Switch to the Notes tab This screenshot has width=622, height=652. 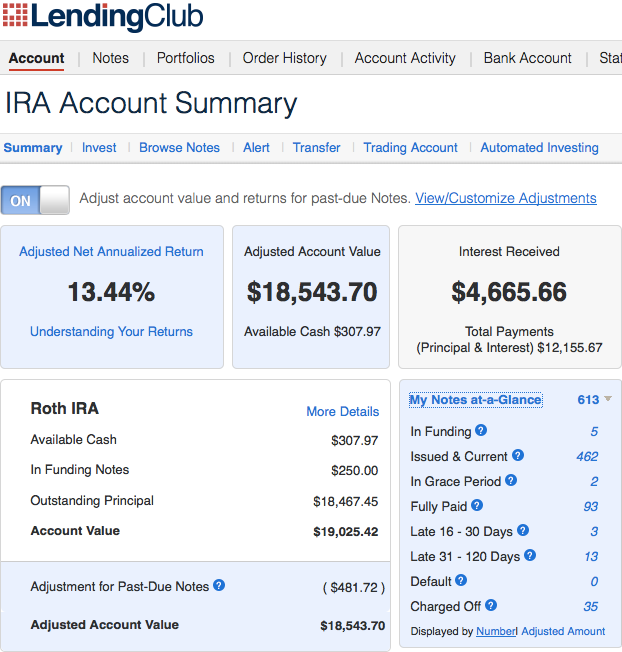[111, 58]
